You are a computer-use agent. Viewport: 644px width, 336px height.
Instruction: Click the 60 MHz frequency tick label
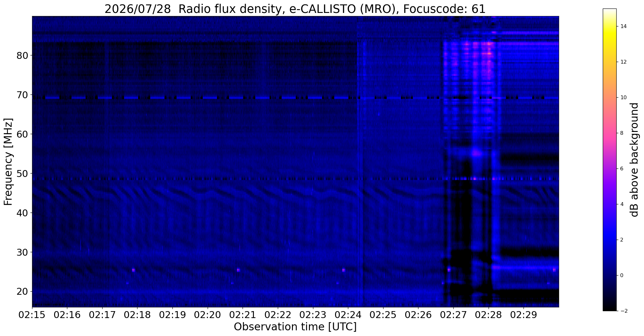point(22,134)
